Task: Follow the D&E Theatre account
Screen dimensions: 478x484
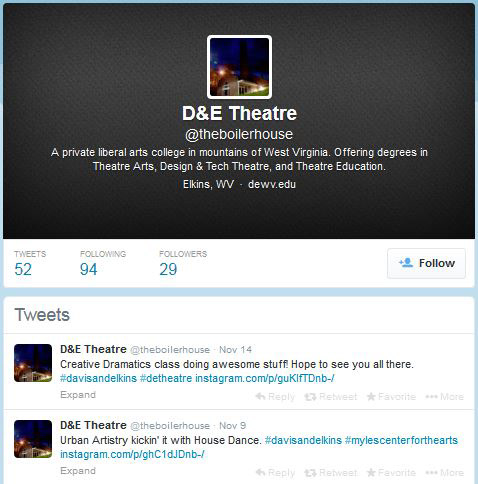Action: (x=426, y=263)
